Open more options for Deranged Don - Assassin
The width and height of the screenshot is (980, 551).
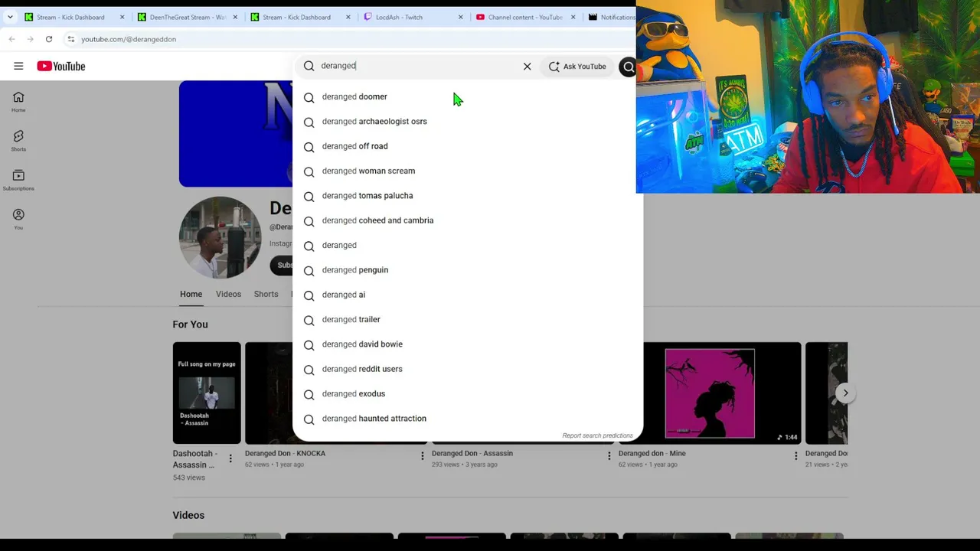[x=609, y=455]
